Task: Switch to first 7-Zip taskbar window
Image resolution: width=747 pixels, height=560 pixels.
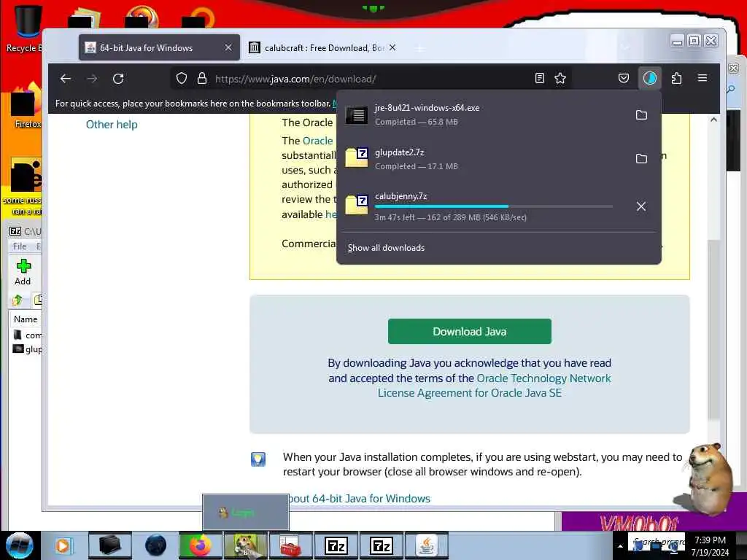Action: tap(336, 545)
